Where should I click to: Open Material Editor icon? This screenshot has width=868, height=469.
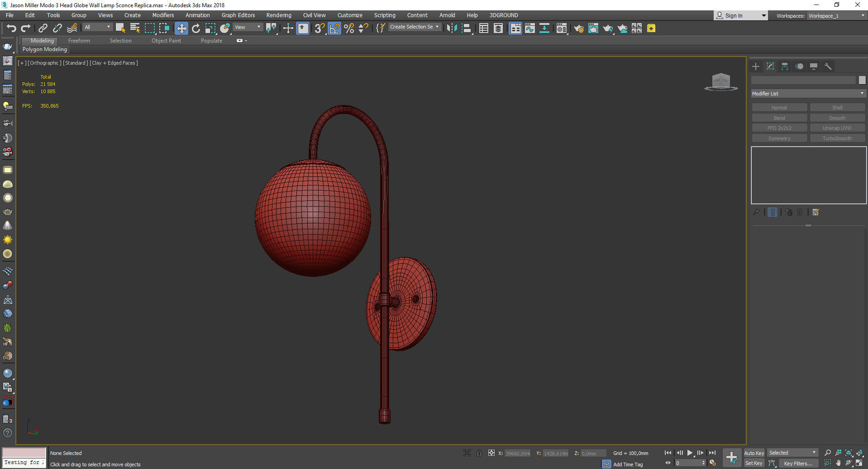[562, 28]
